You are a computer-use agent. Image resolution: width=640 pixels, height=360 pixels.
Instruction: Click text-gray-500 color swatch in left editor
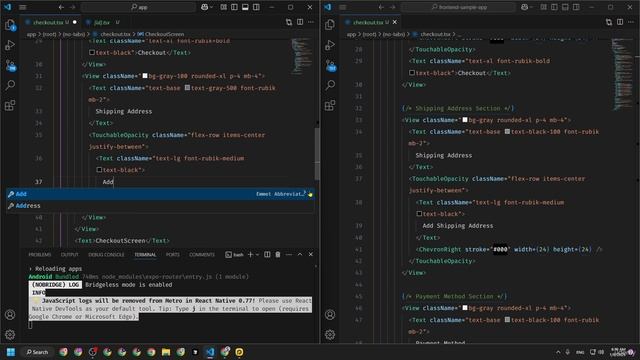[x=187, y=88]
